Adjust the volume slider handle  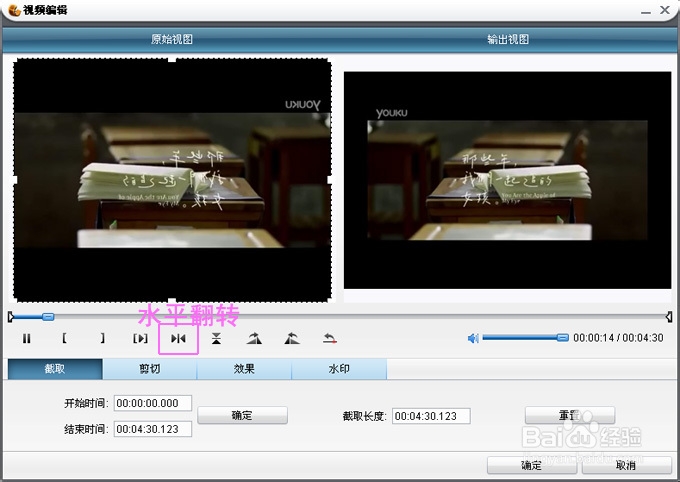point(562,338)
